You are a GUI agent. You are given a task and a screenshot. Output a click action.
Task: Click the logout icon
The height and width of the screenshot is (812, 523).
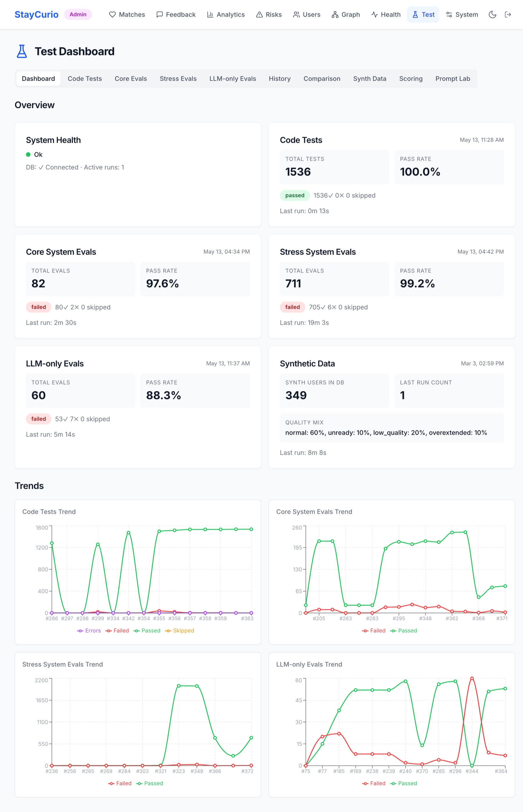click(508, 15)
